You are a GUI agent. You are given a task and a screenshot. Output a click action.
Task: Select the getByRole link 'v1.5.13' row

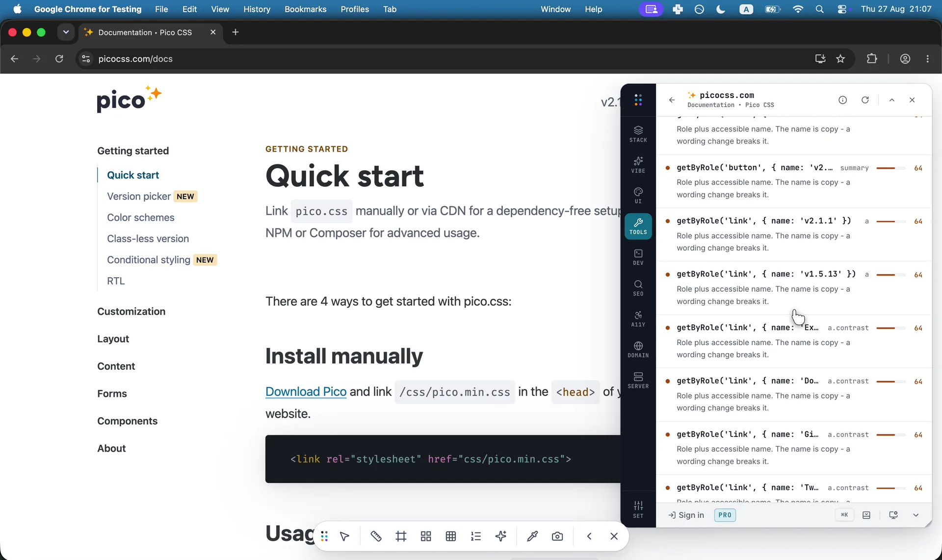point(794,288)
